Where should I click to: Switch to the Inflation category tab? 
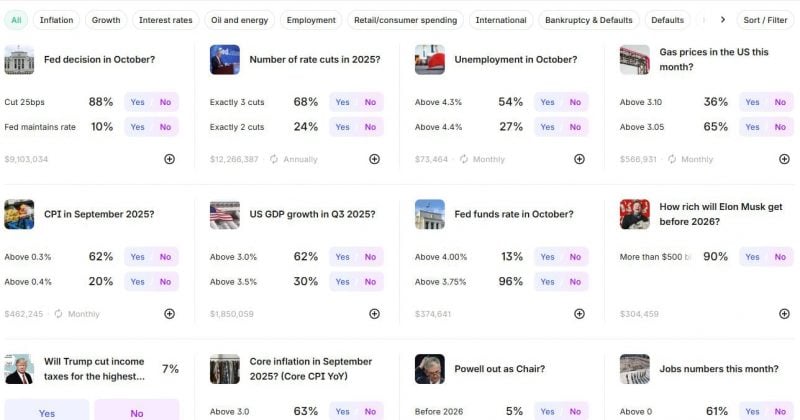[x=57, y=20]
